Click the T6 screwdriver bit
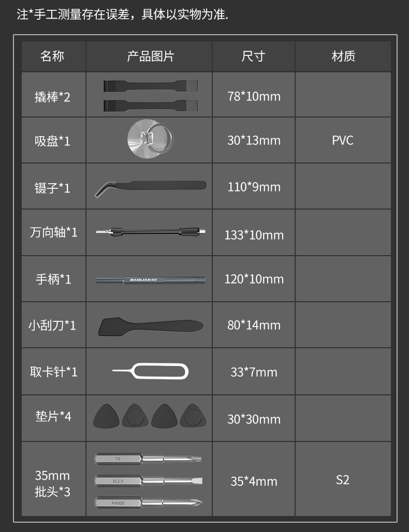 pos(149,459)
